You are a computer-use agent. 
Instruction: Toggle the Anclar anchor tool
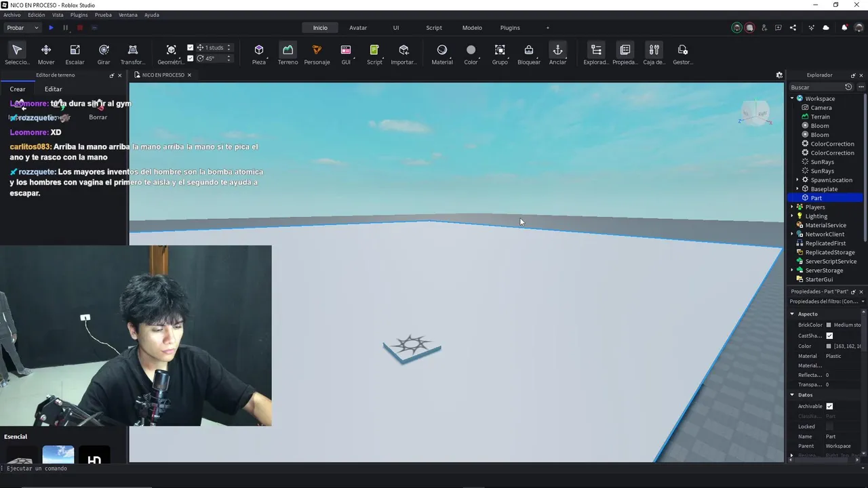tap(557, 54)
